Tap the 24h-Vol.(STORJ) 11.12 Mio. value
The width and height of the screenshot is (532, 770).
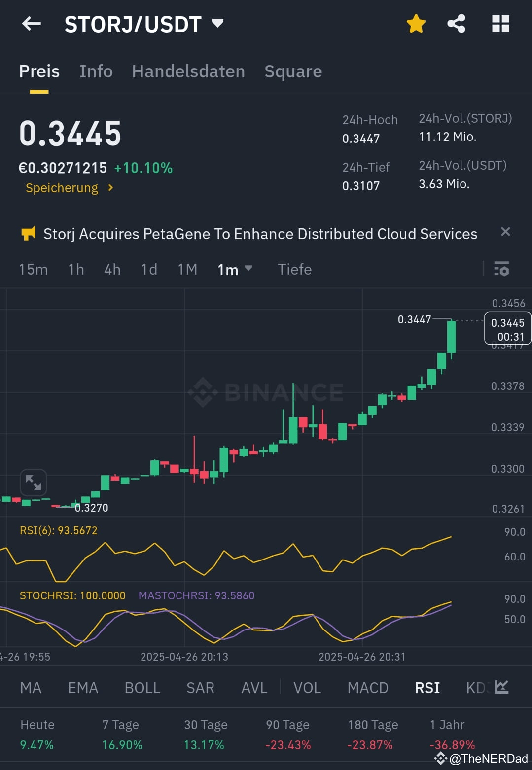click(448, 137)
